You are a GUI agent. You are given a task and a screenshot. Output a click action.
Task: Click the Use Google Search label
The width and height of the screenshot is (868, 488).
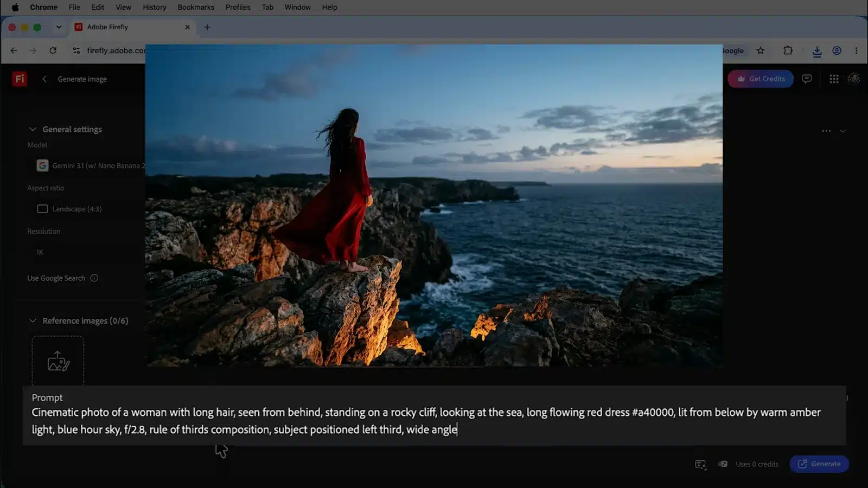[56, 278]
